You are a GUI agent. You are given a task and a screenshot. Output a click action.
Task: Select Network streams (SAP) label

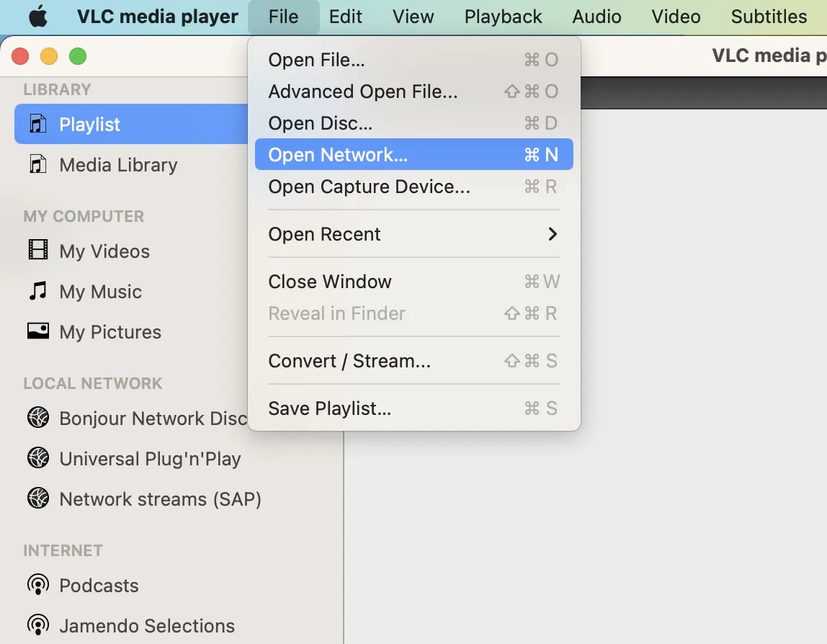point(161,499)
